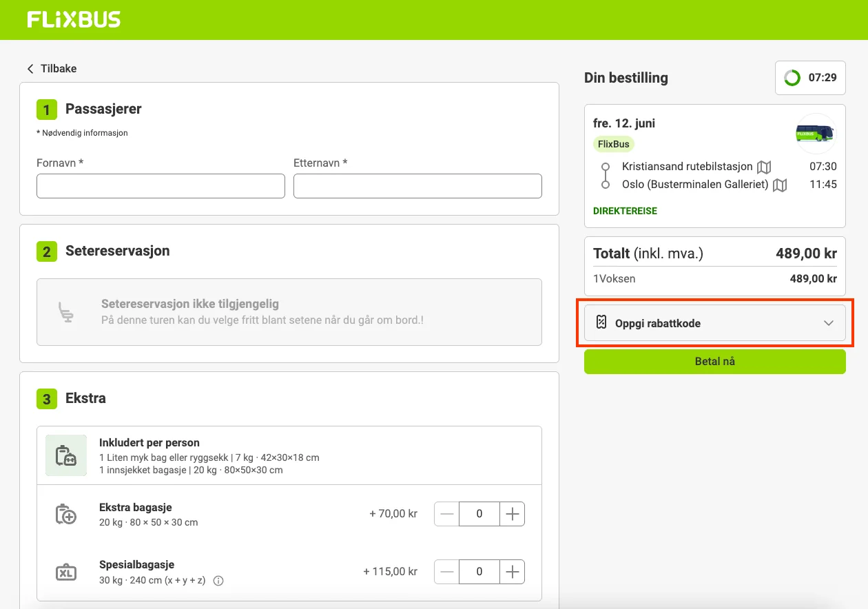Focus the Fornavn input field

pos(161,186)
